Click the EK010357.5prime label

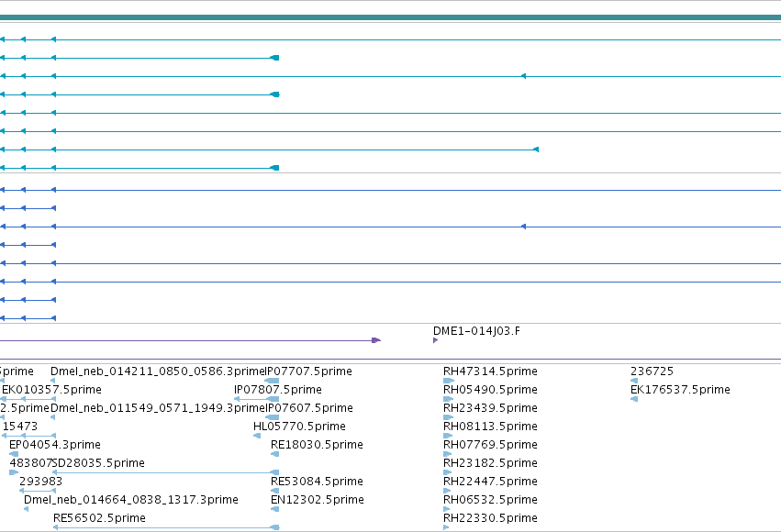point(51,390)
